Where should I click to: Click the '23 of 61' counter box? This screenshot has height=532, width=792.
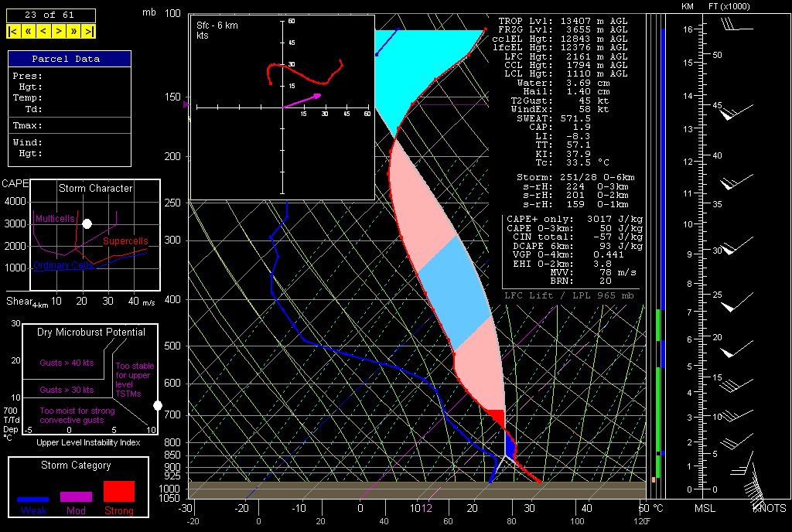(51, 15)
